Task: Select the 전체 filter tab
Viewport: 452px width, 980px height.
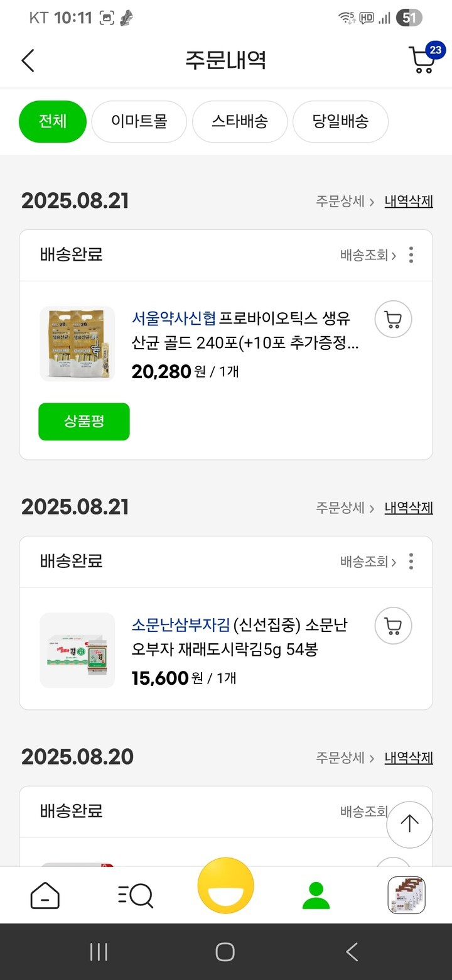Action: (x=53, y=121)
